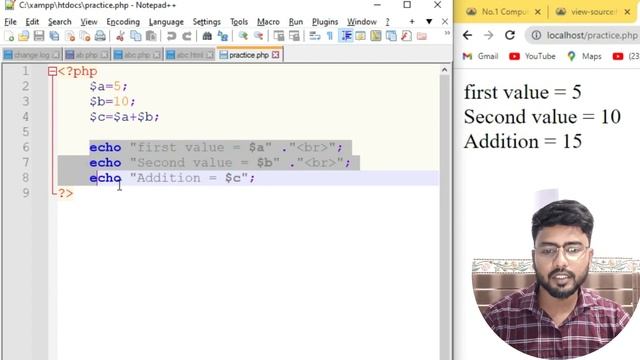Click the Print toolbar icon

pos(100,36)
